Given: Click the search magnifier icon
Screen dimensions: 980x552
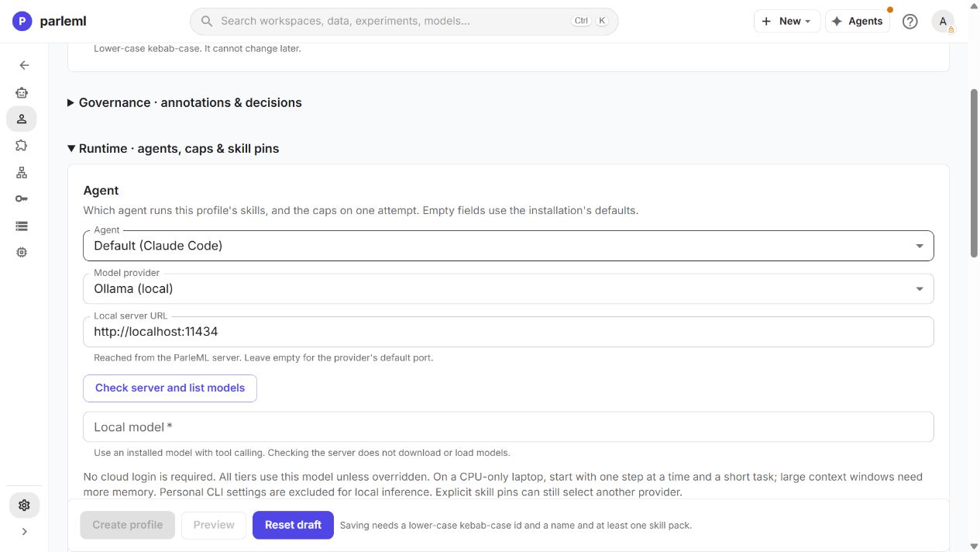Looking at the screenshot, I should (207, 21).
